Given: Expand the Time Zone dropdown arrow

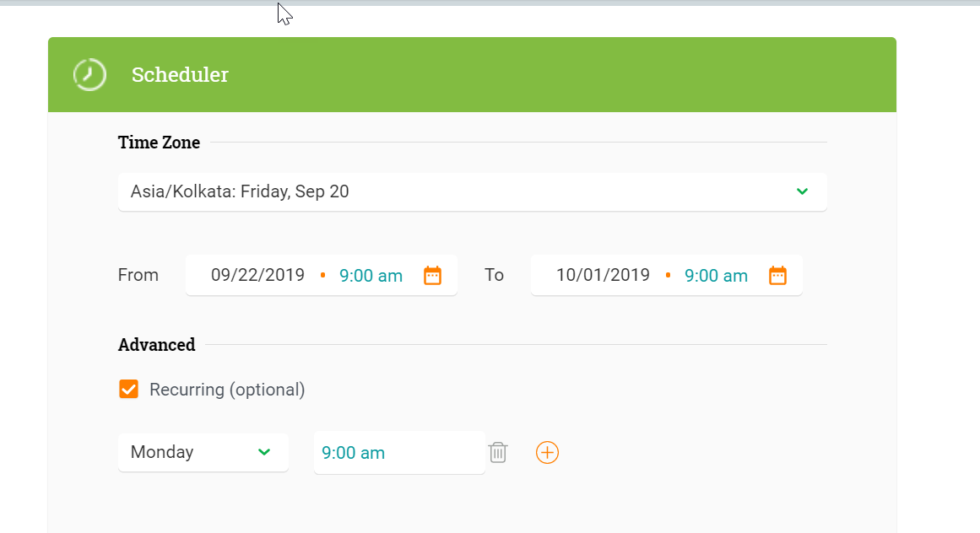Looking at the screenshot, I should click(803, 191).
